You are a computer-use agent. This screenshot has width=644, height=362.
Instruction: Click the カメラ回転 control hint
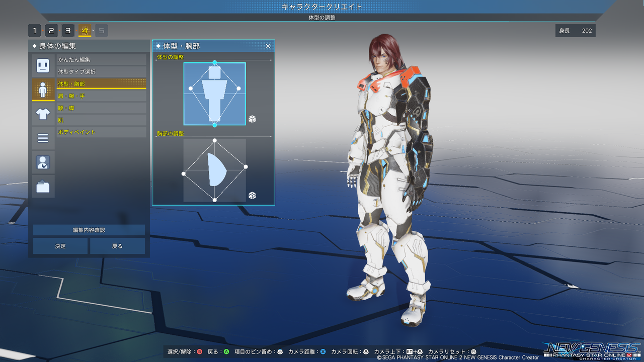pos(350,352)
